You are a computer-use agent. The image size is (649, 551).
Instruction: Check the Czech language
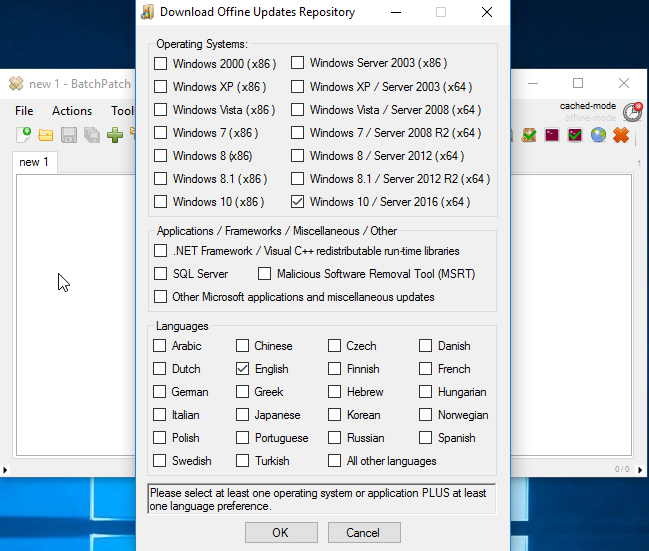point(334,346)
